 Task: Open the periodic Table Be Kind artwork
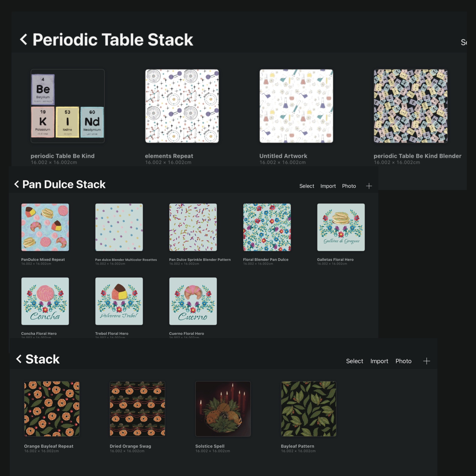(68, 106)
